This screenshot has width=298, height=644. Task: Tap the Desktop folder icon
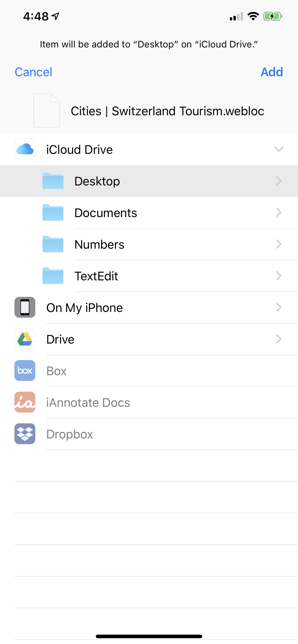click(53, 181)
